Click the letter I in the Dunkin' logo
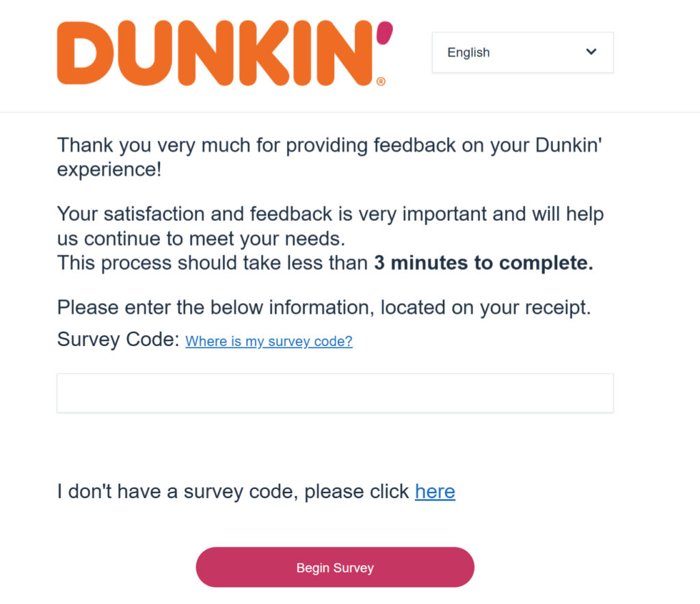Viewport: 700px width, 604px height. [304, 54]
